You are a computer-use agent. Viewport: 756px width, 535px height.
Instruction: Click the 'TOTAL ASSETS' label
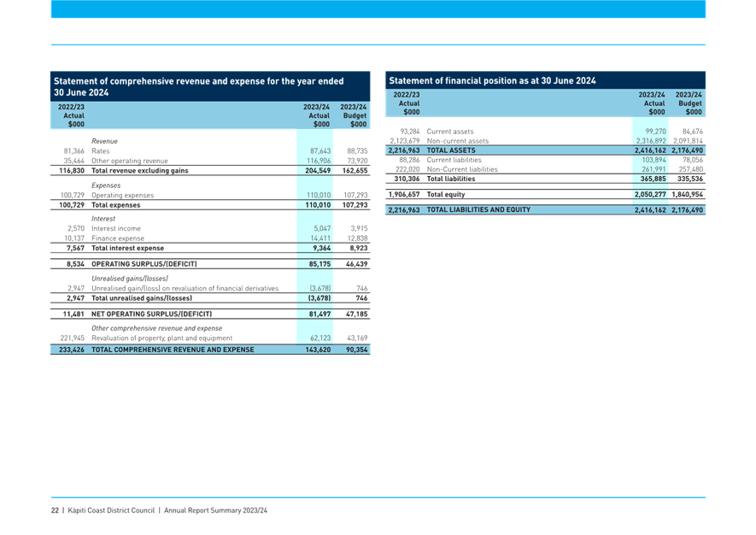451,150
